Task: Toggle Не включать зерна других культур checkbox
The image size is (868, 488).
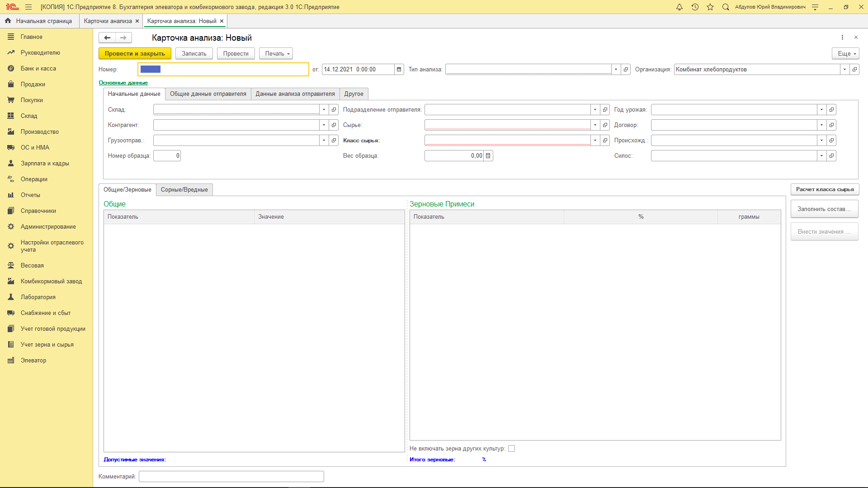Action: [x=511, y=449]
